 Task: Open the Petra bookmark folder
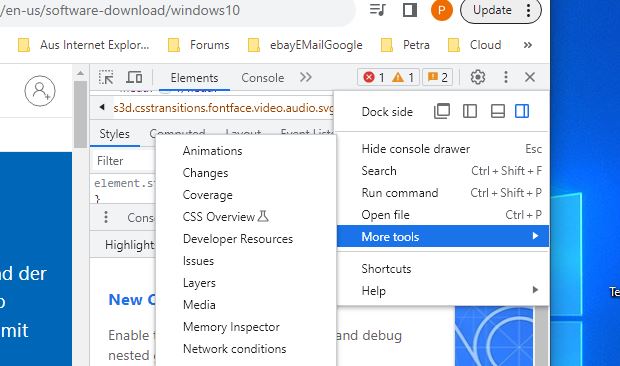(x=405, y=45)
